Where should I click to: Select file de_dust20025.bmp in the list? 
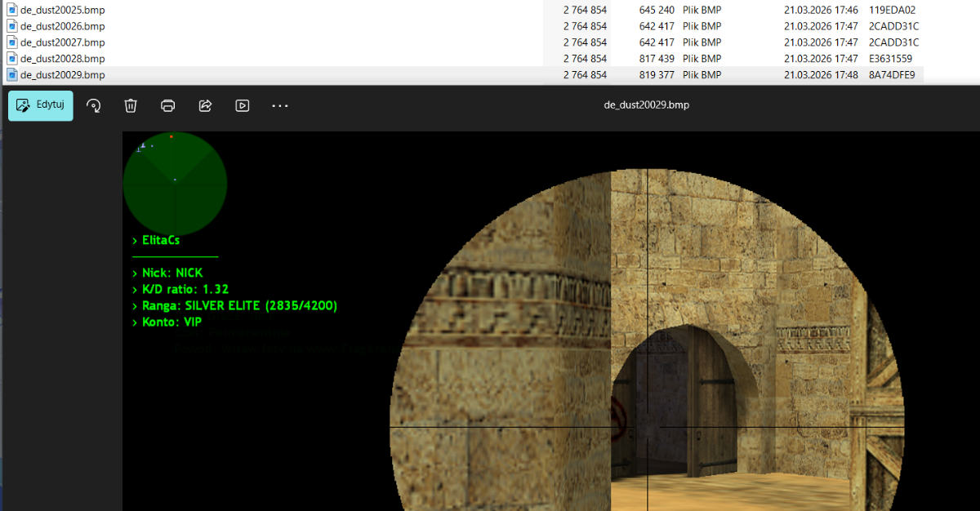point(62,10)
